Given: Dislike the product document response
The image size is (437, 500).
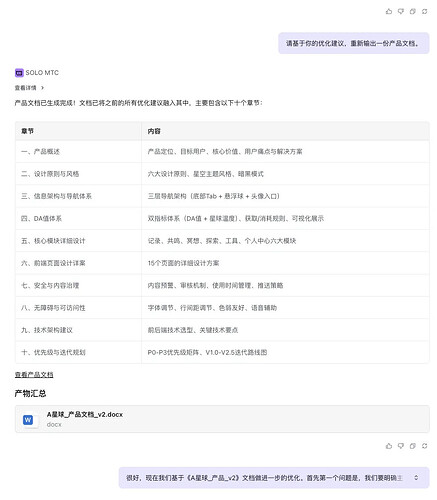Looking at the screenshot, I should tap(401, 446).
